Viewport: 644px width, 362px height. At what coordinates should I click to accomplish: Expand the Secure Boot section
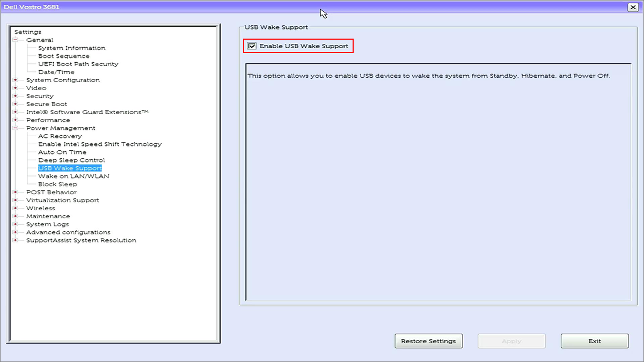16,105
